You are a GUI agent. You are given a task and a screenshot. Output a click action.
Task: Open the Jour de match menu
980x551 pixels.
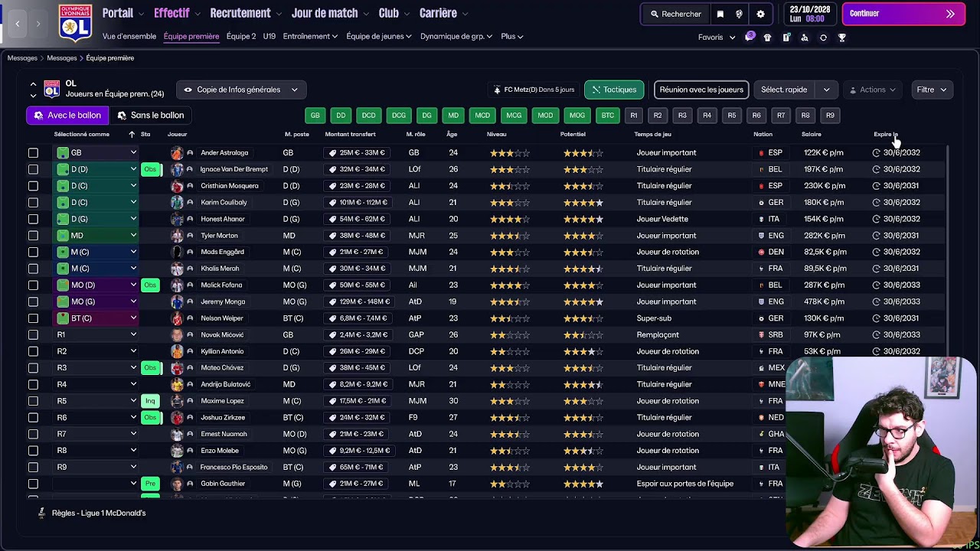(329, 13)
